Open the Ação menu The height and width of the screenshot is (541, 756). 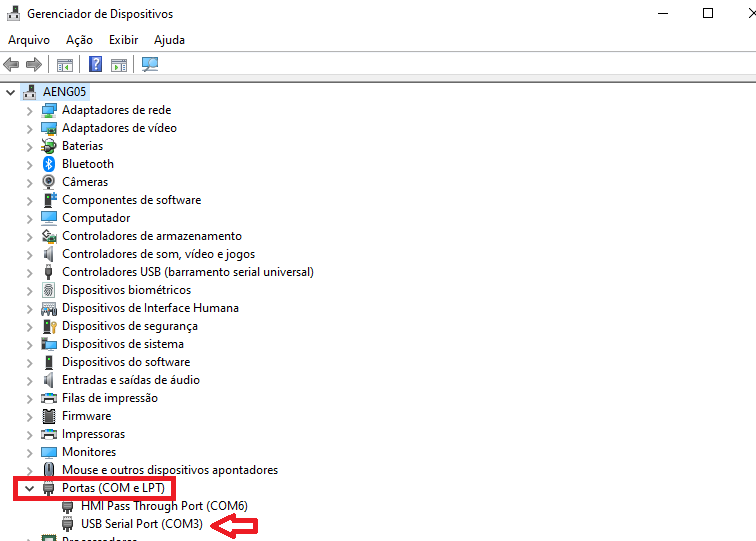79,40
